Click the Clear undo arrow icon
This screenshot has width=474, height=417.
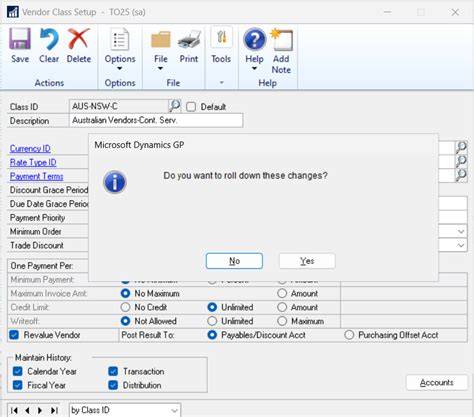[49, 39]
